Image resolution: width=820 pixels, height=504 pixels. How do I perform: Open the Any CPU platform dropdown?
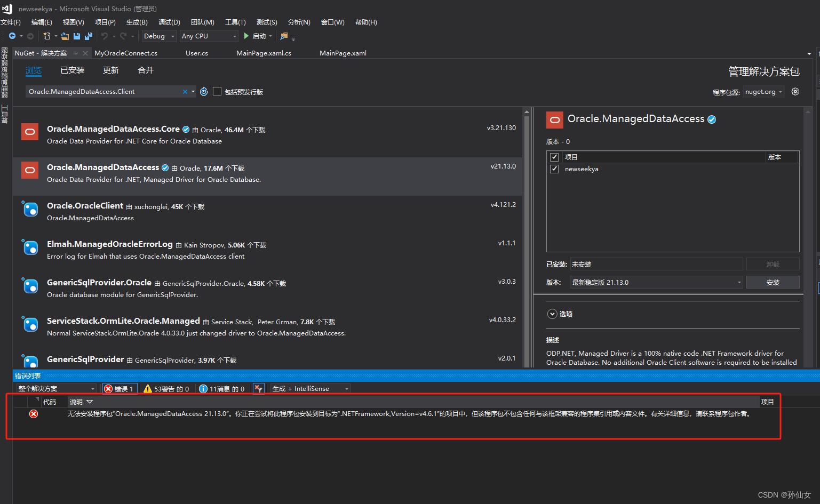(x=209, y=36)
